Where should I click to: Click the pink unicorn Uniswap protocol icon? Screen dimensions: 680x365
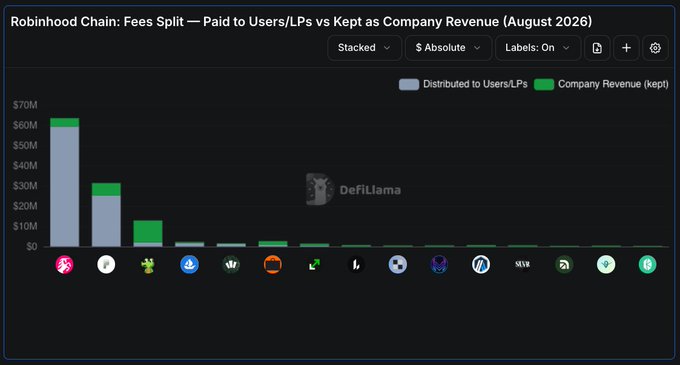pos(65,264)
